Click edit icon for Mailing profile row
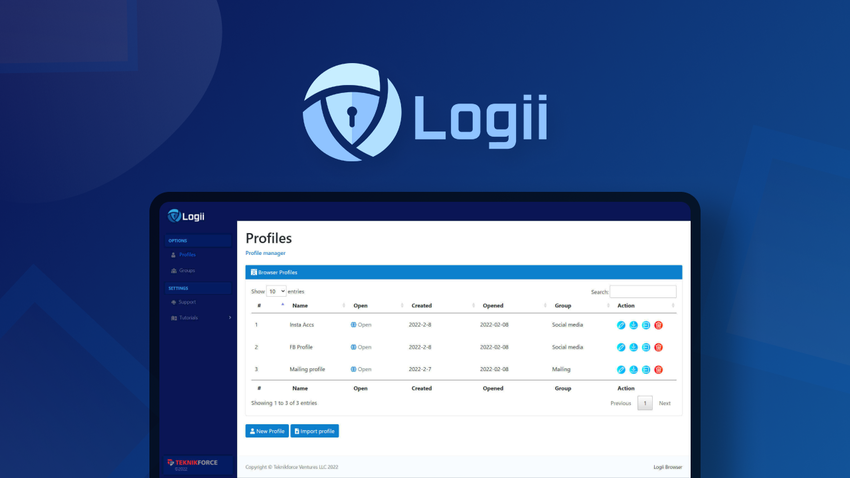Screen dimensions: 850x478 coord(621,370)
